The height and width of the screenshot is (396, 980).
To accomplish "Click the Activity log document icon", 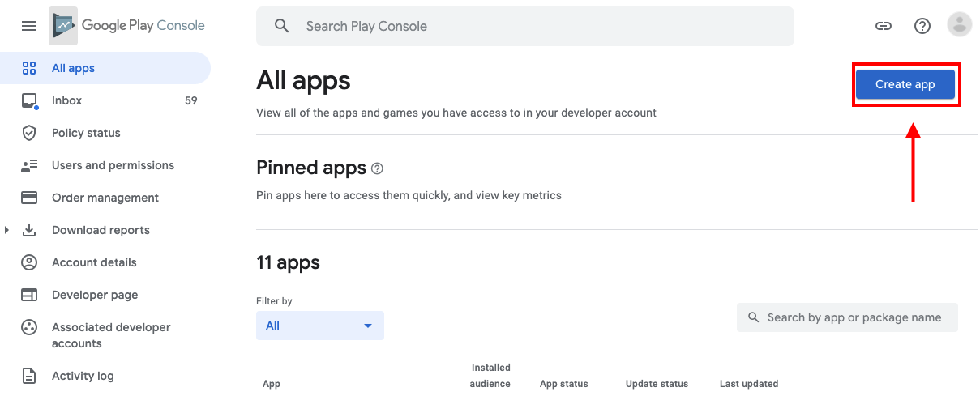I will pyautogui.click(x=29, y=376).
